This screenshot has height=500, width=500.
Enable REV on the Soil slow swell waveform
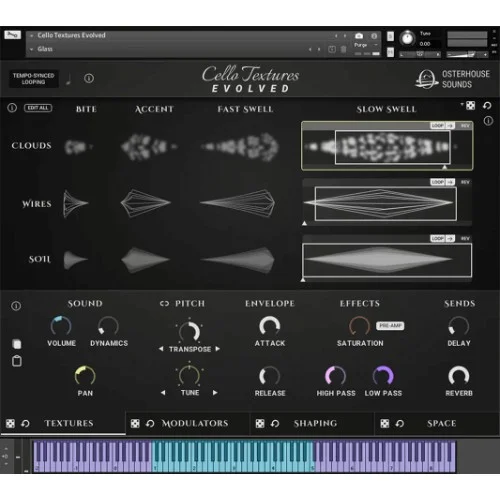(465, 239)
